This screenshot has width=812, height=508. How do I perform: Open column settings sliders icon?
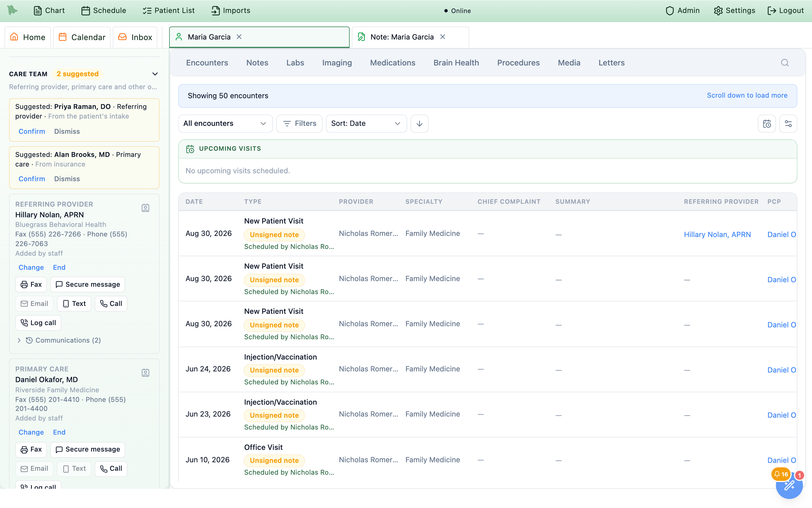788,124
